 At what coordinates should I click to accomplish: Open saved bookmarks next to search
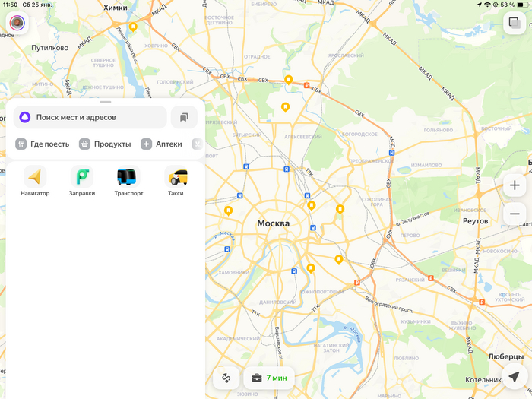184,117
